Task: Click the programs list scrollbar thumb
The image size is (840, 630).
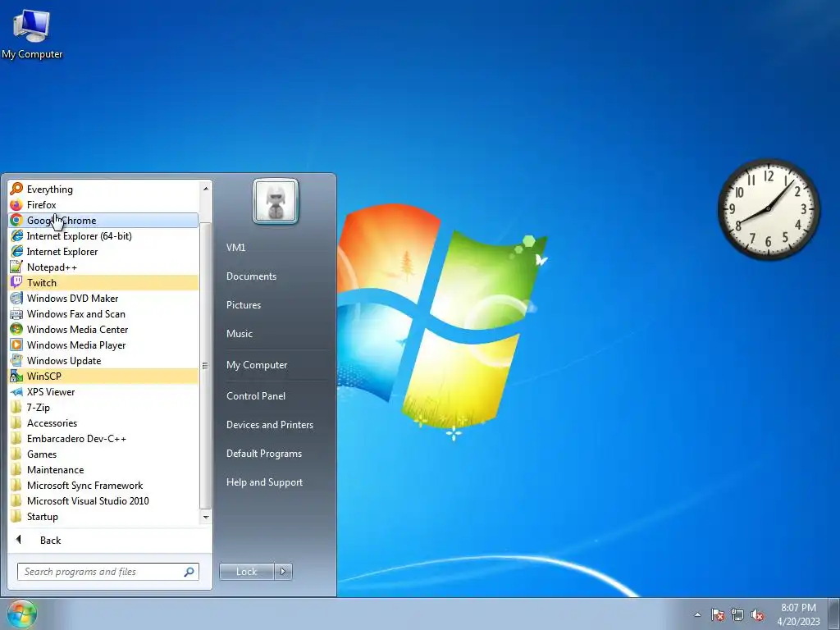Action: point(206,365)
